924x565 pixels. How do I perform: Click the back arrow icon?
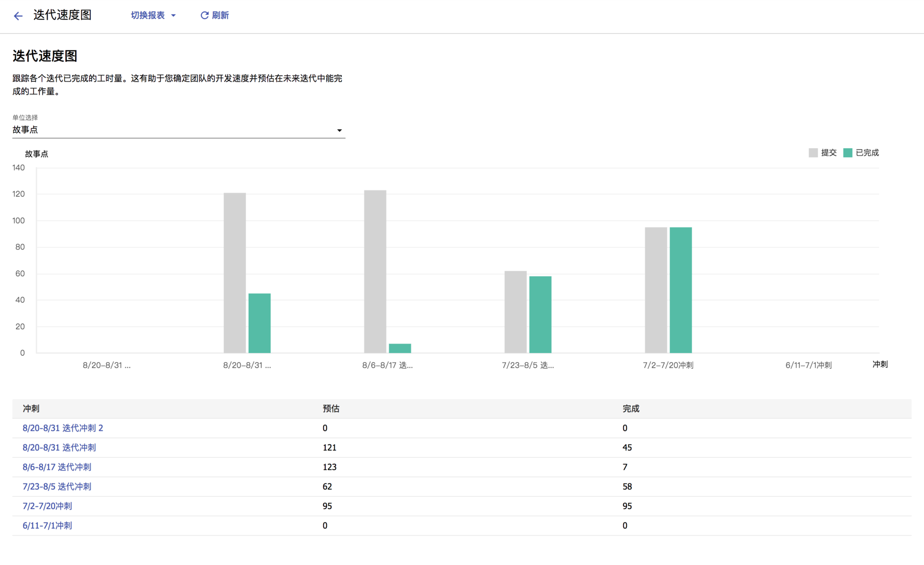(x=18, y=16)
